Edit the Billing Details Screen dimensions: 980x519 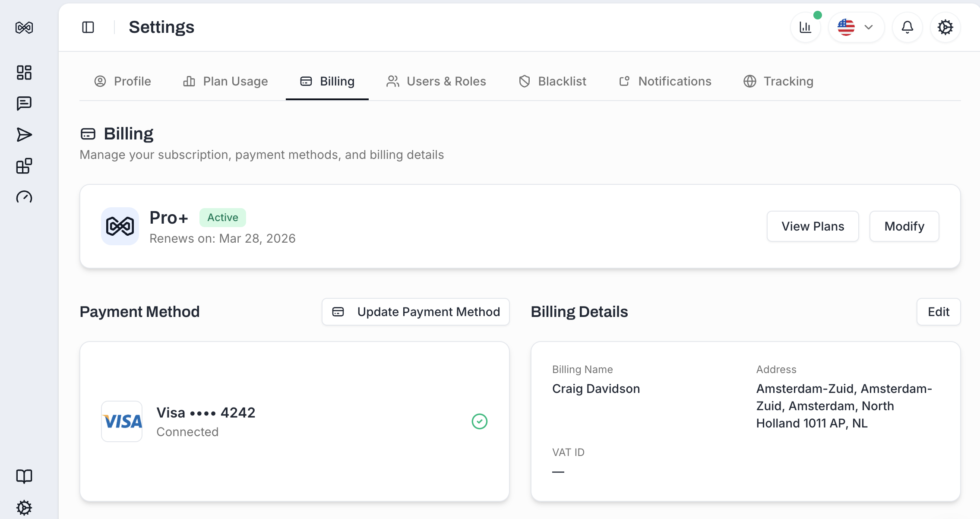(939, 312)
